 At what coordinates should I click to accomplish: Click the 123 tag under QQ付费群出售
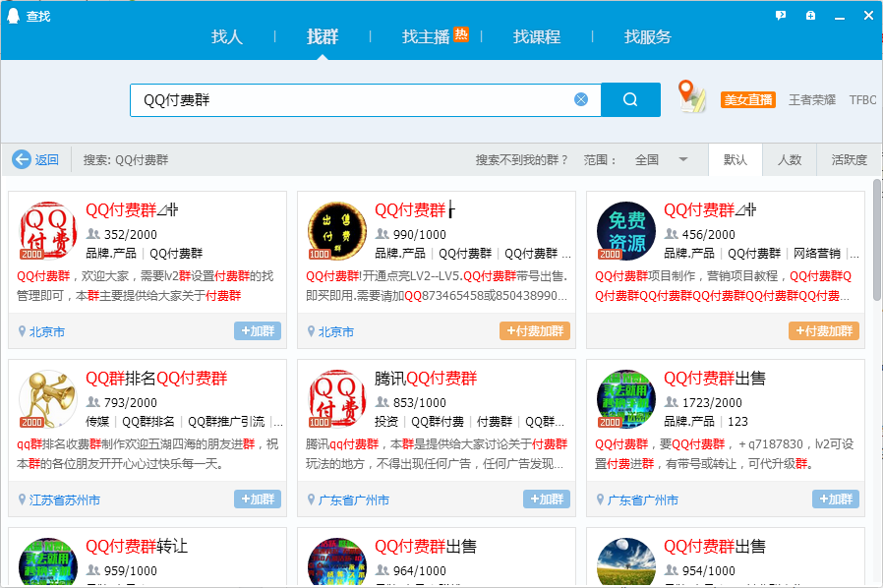[737, 421]
